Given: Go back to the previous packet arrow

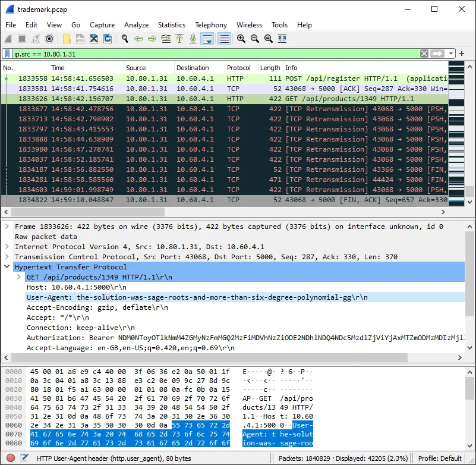Looking at the screenshot, I should tap(138, 39).
